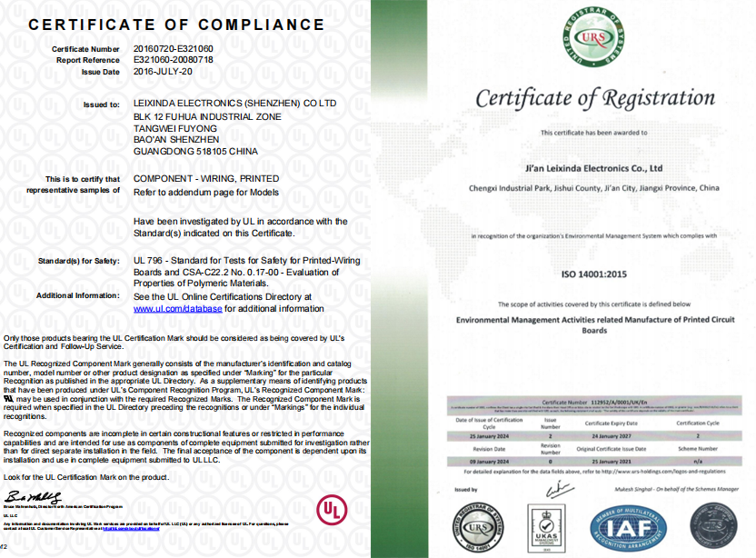Click the 'Environmental Management Activities' scope text
Image resolution: width=756 pixels, height=558 pixels.
pos(595,325)
